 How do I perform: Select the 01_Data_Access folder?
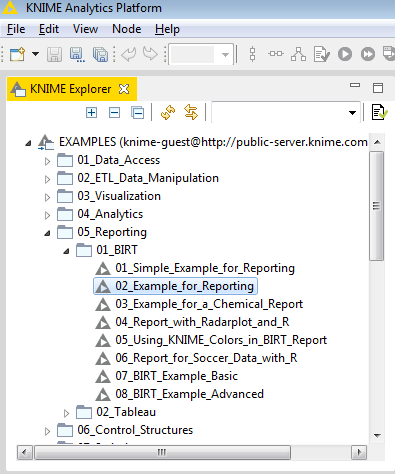point(119,160)
